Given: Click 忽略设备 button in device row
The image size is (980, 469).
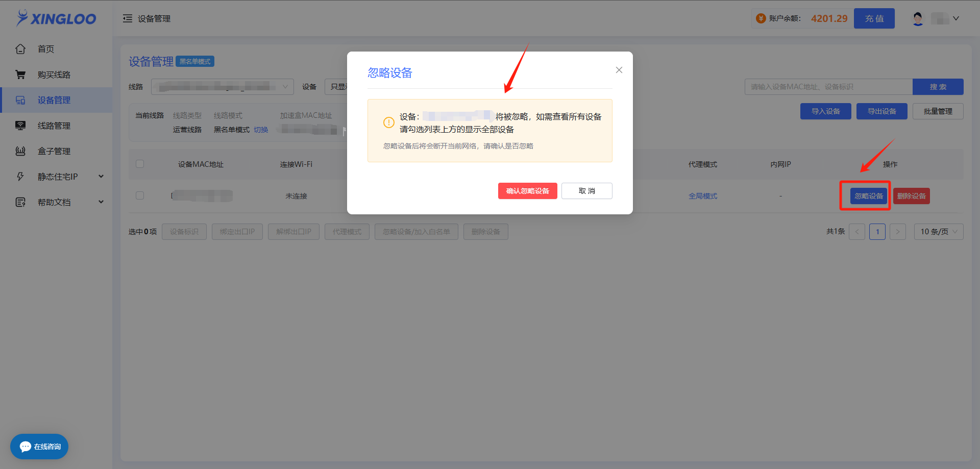Looking at the screenshot, I should click(x=869, y=196).
